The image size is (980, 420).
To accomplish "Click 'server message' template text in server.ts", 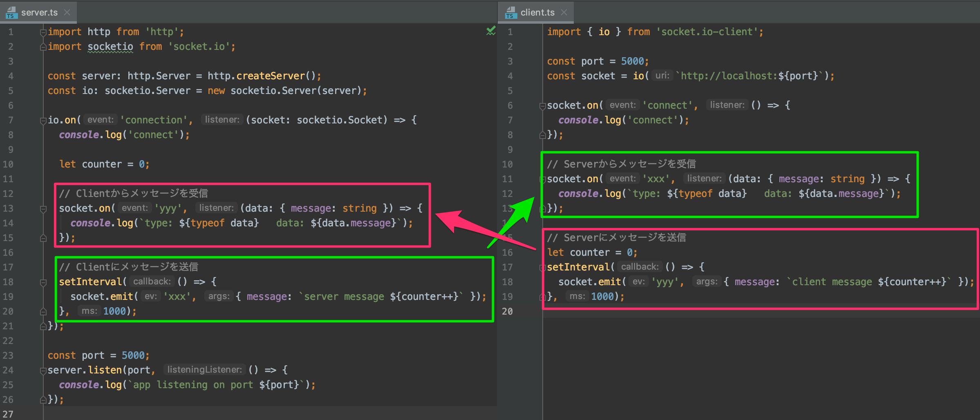I will point(344,297).
